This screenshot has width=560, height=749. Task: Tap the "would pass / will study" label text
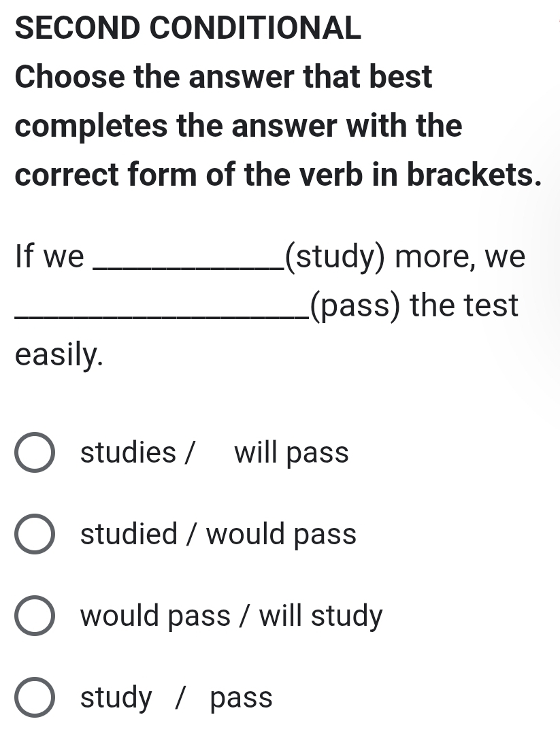click(x=231, y=616)
